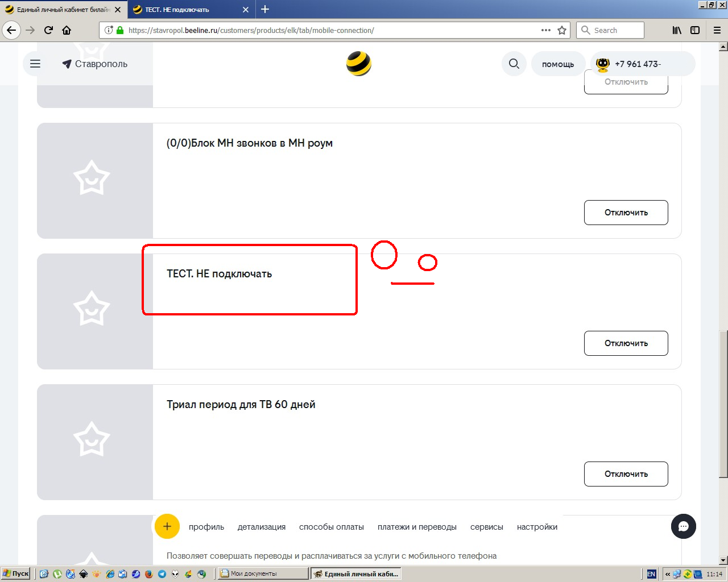Screen dimensions: 728x582
Task: Reload the page with the refresh icon
Action: point(49,30)
